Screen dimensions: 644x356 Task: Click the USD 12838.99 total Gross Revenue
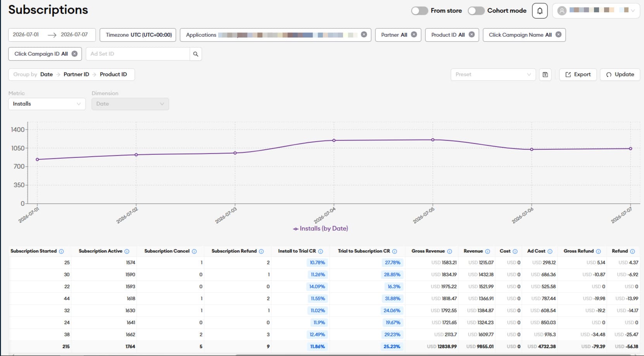point(442,346)
